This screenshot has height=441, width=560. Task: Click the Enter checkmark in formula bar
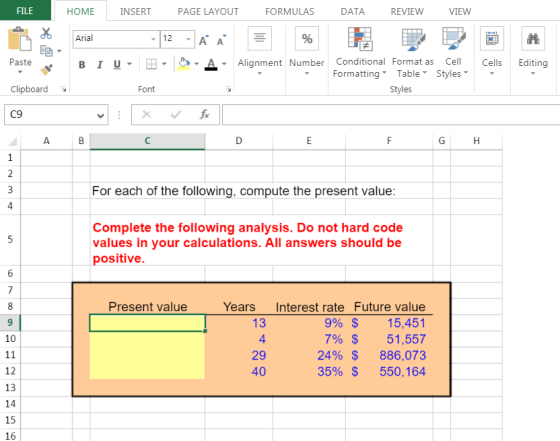click(176, 115)
